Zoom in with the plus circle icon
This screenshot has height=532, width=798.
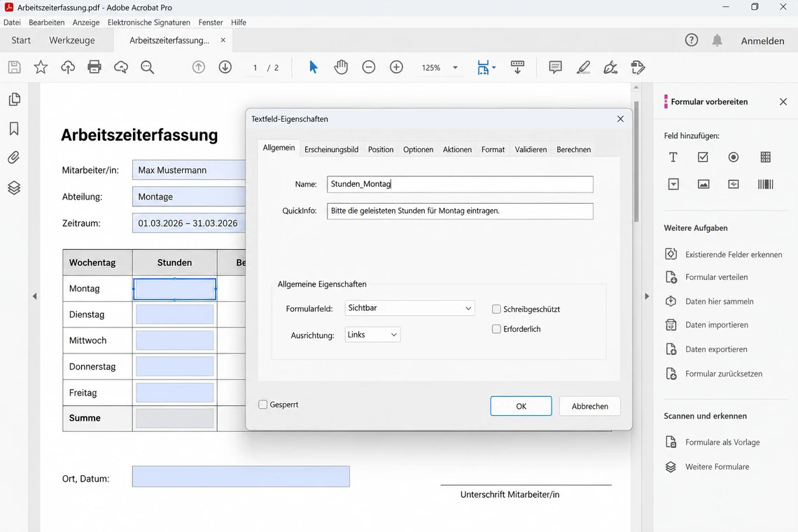click(x=396, y=67)
